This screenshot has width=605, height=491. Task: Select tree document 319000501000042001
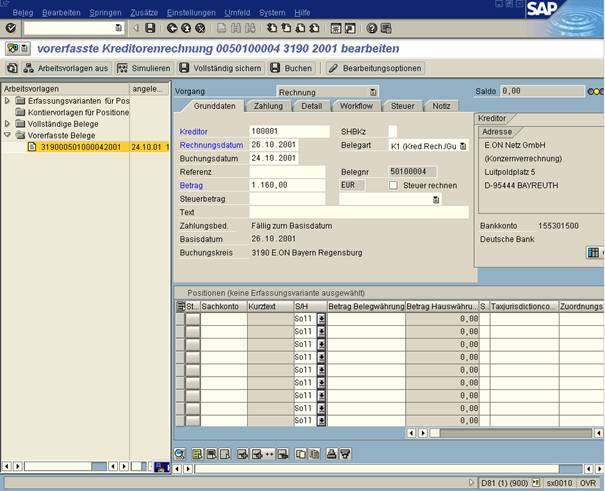click(x=81, y=147)
